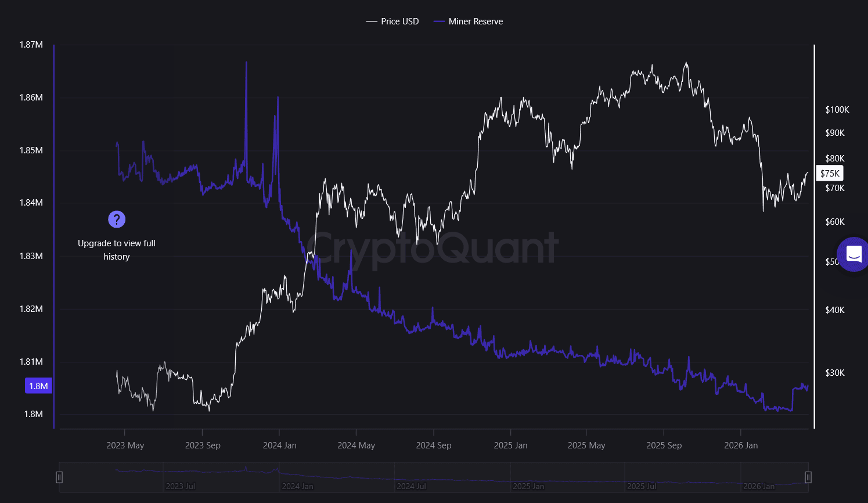Click 2025 Jan in the range navigator

[x=528, y=486]
